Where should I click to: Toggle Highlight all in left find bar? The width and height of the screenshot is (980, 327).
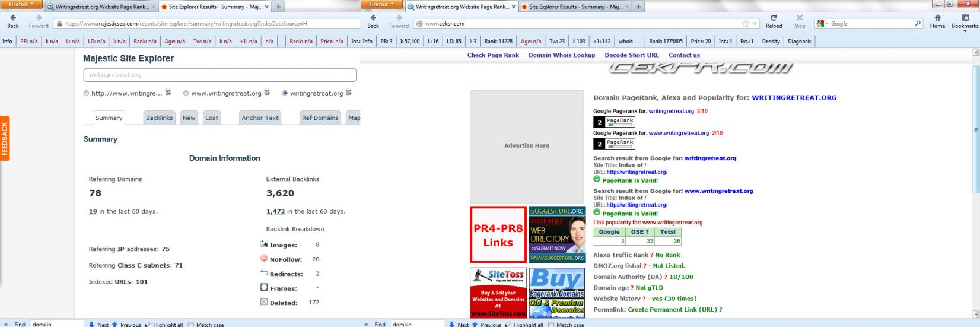(164, 325)
